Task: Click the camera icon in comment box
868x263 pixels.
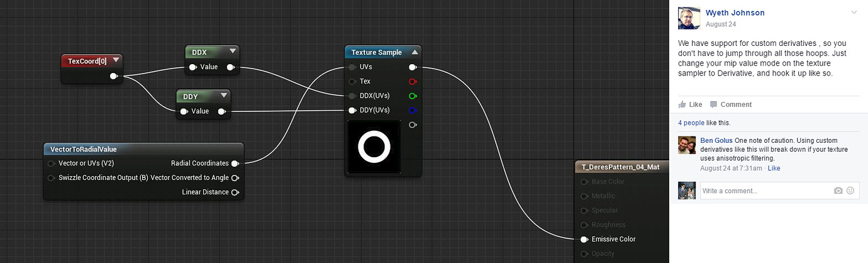Action: 838,191
